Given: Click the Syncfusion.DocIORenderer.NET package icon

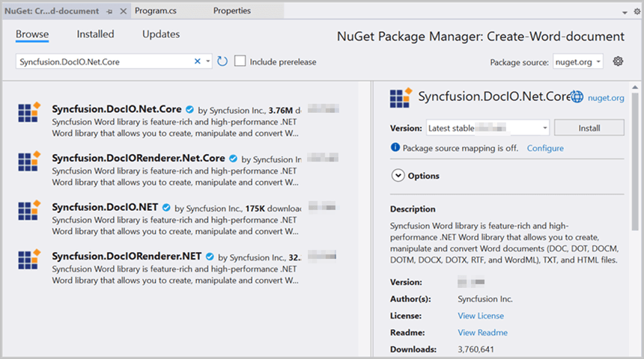Looking at the screenshot, I should tap(28, 260).
